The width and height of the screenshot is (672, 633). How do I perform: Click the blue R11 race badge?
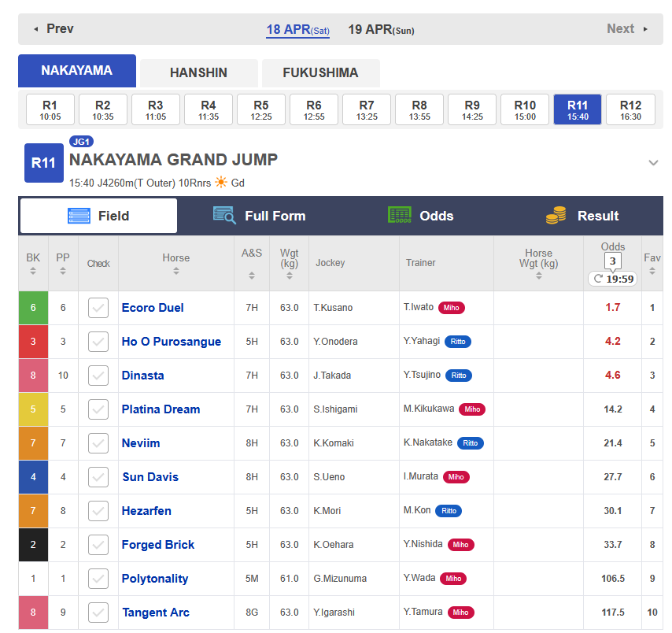pos(43,163)
